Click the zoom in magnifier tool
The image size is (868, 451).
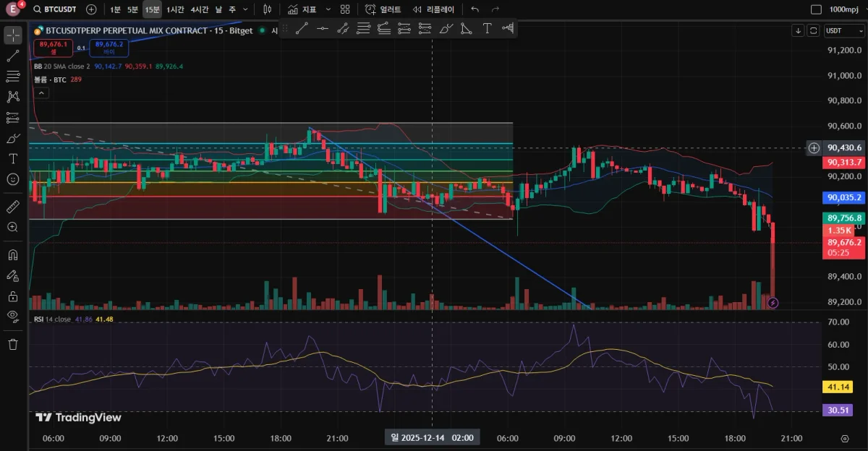[13, 227]
